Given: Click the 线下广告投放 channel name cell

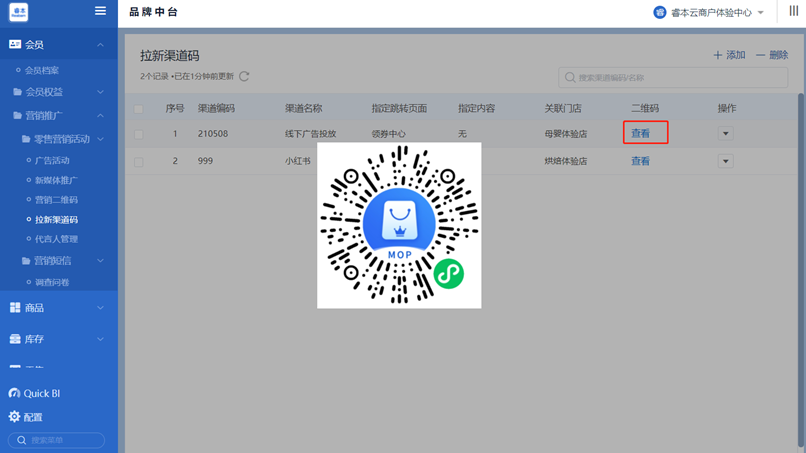Looking at the screenshot, I should [310, 134].
